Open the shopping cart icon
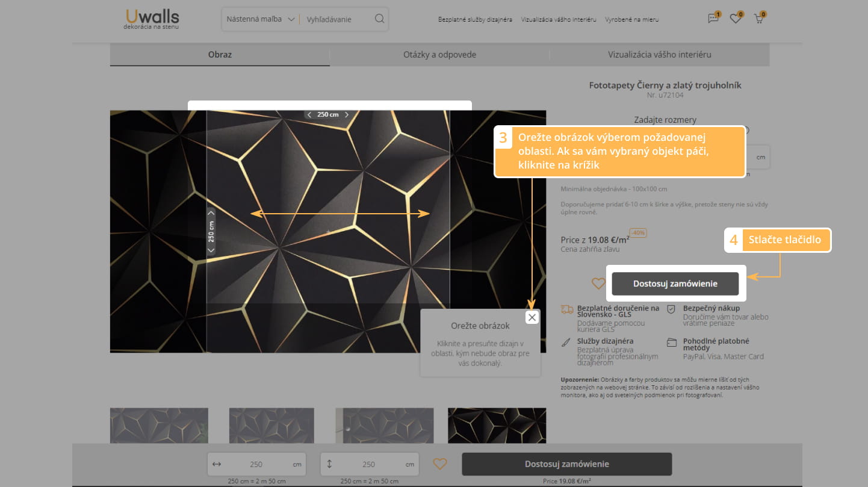 point(758,19)
